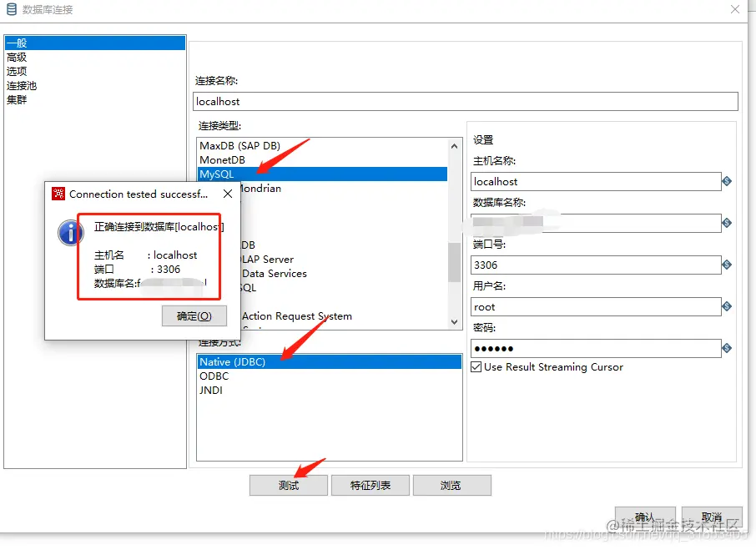Viewport: 756px width, 550px height.
Task: Click the variable icon beside username field
Action: pyautogui.click(x=727, y=306)
